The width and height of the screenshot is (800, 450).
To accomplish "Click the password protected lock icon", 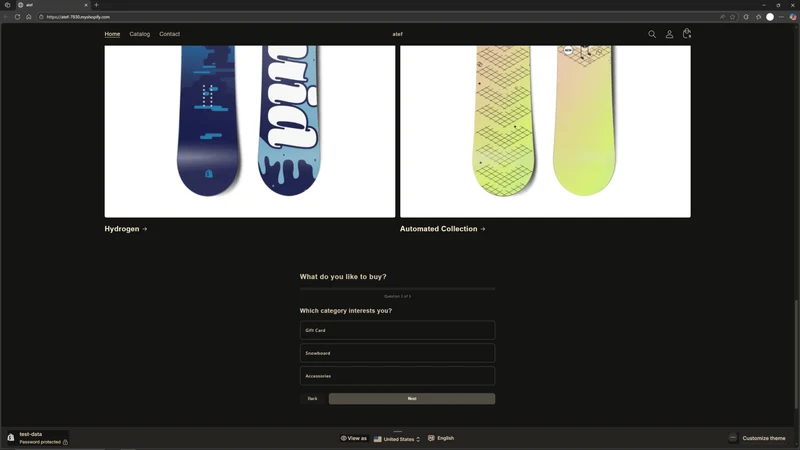I will point(65,442).
